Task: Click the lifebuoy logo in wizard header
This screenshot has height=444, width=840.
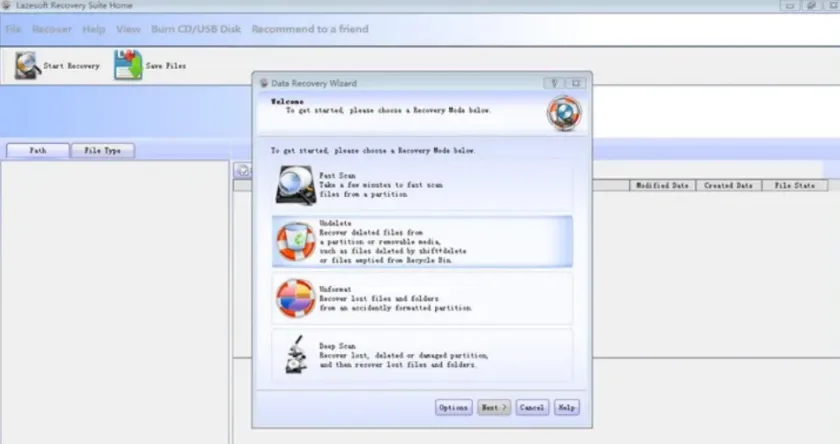Action: tap(561, 113)
